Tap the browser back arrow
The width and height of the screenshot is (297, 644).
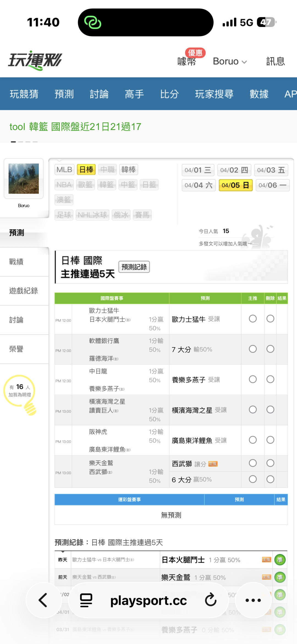click(43, 600)
